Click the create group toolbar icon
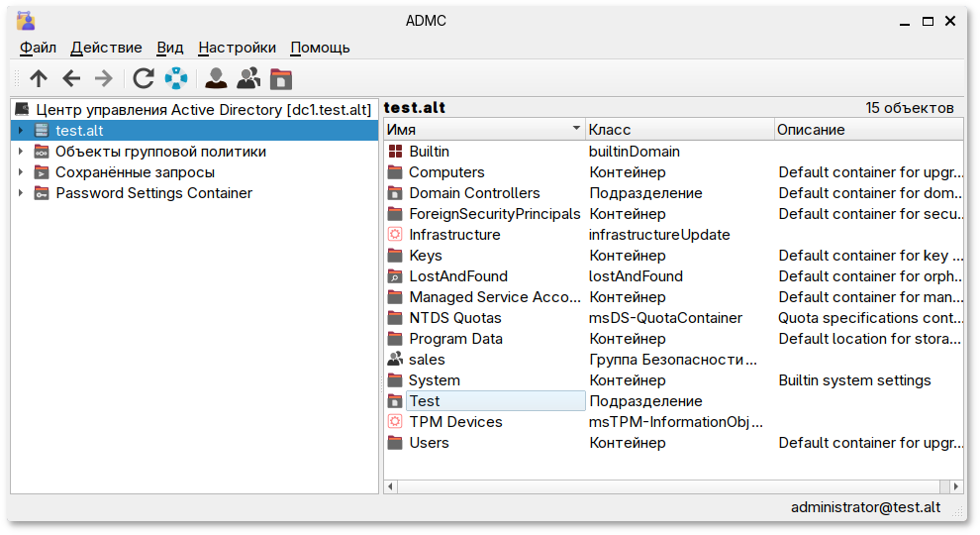 tap(248, 79)
